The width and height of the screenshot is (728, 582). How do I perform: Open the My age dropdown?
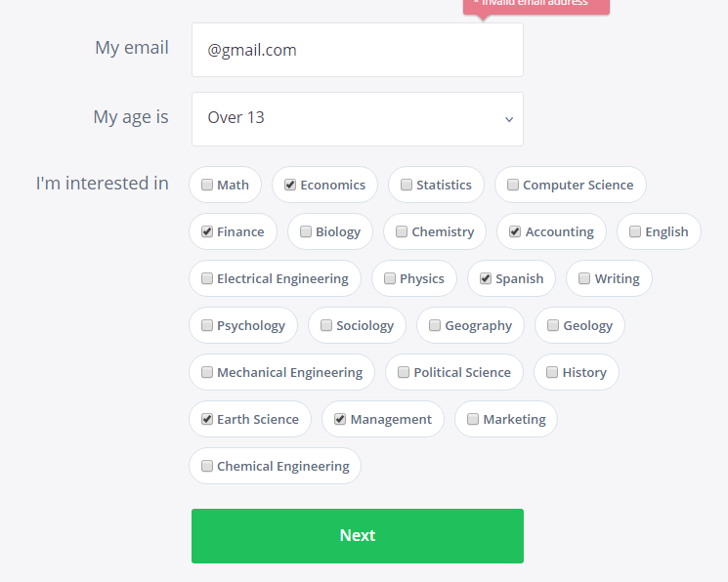point(357,118)
